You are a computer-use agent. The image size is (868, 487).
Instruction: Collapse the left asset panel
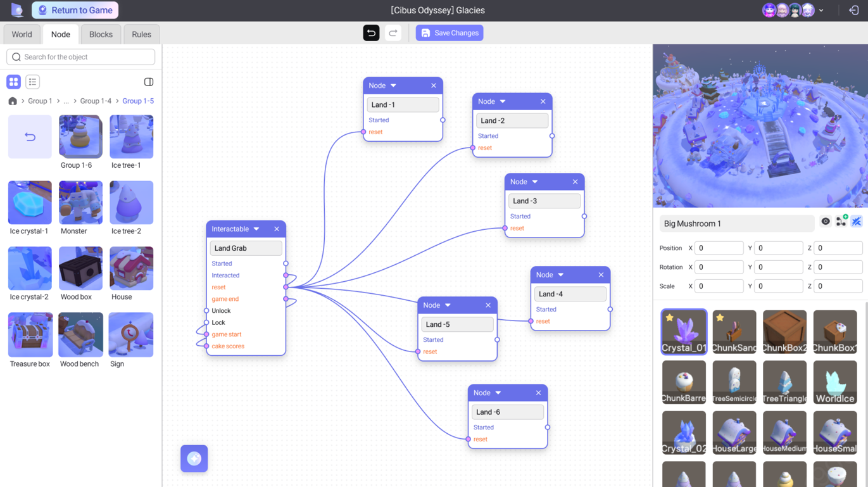pyautogui.click(x=148, y=82)
